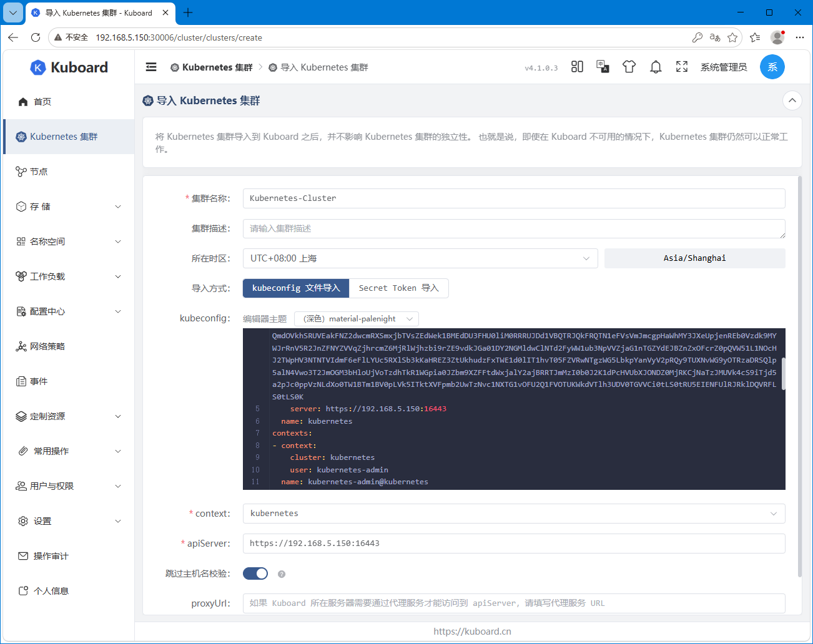Click the form panel vertical scrollbar
813x644 pixels.
click(x=799, y=376)
